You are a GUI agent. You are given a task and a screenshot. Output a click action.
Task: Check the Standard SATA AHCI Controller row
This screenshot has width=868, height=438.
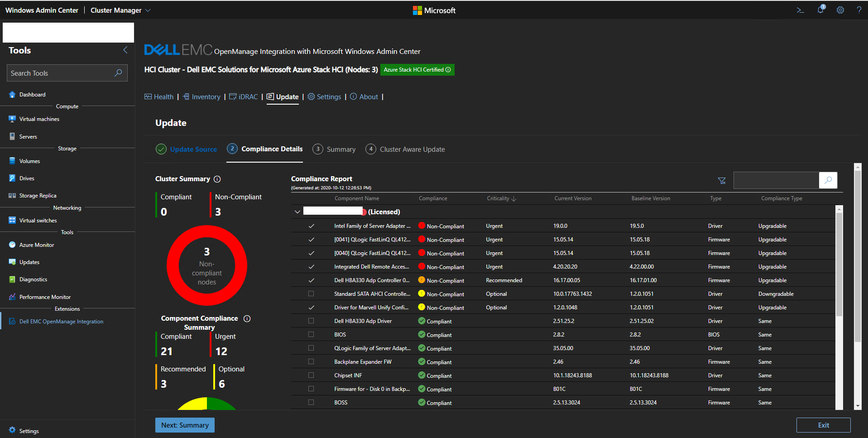coord(311,294)
